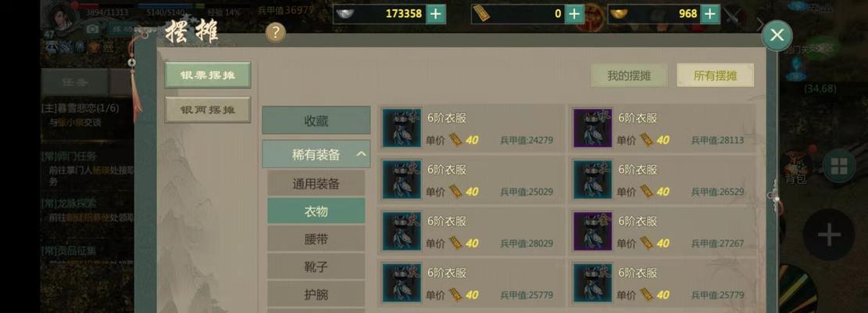Choose the 6阶衣服 listing with 兵甲值 24279
Image resolution: width=868 pixels, height=313 pixels.
coord(471,128)
